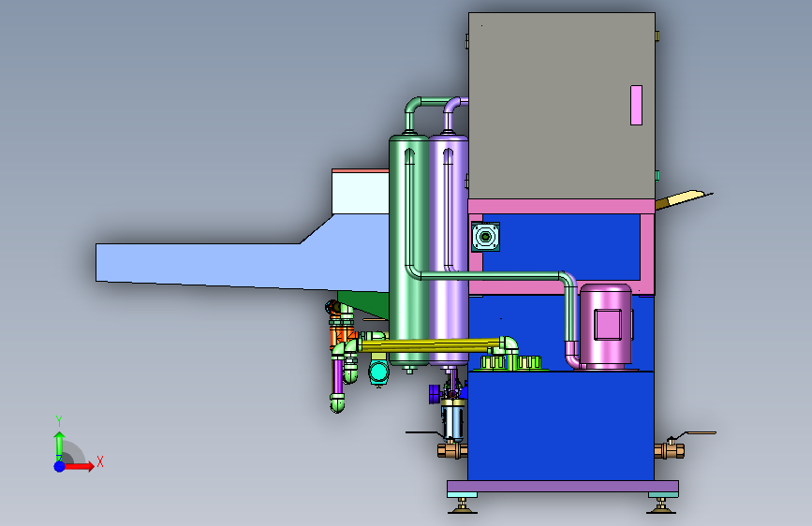Image resolution: width=812 pixels, height=526 pixels.
Task: Select the blue lower tank body
Action: [561, 426]
